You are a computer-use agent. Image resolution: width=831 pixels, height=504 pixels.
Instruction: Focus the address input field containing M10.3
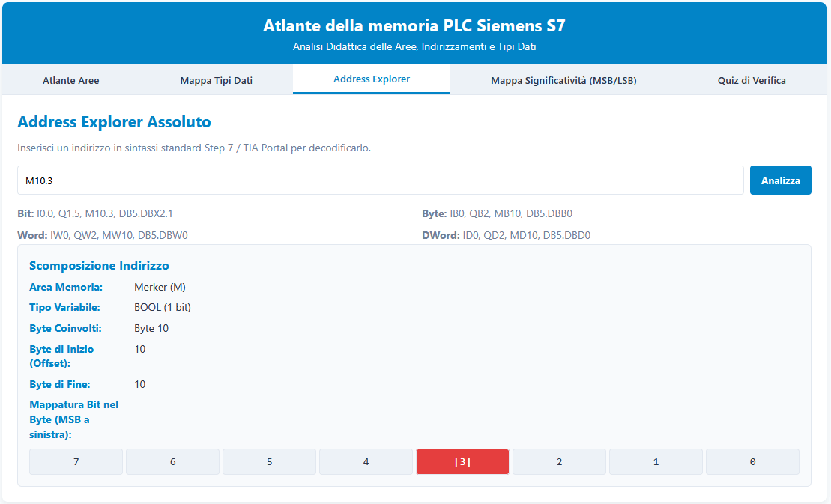[x=381, y=180]
